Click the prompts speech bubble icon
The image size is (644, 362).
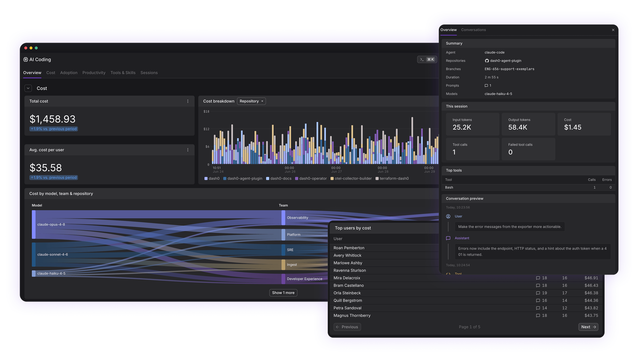(x=486, y=85)
